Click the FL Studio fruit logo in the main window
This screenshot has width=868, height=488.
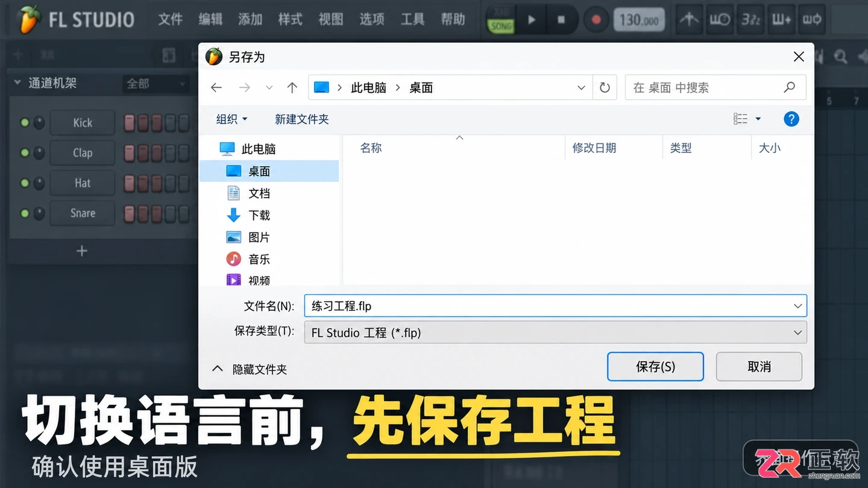29,19
